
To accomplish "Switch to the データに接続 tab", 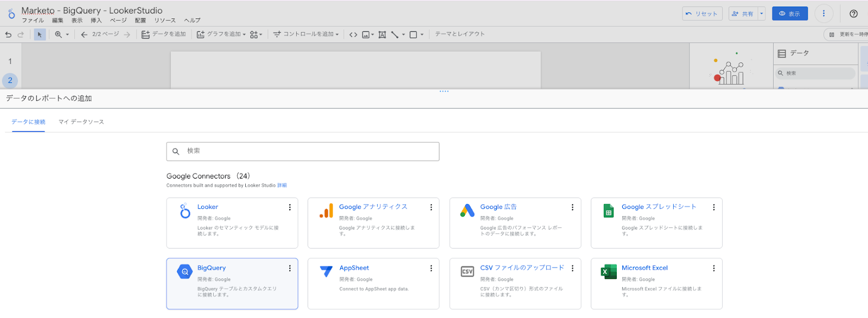I will point(29,122).
